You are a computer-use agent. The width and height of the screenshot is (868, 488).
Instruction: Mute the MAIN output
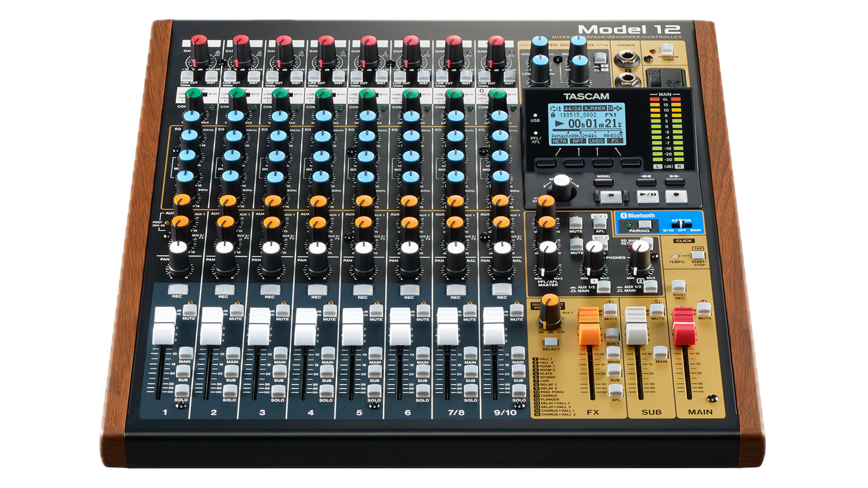click(x=703, y=309)
